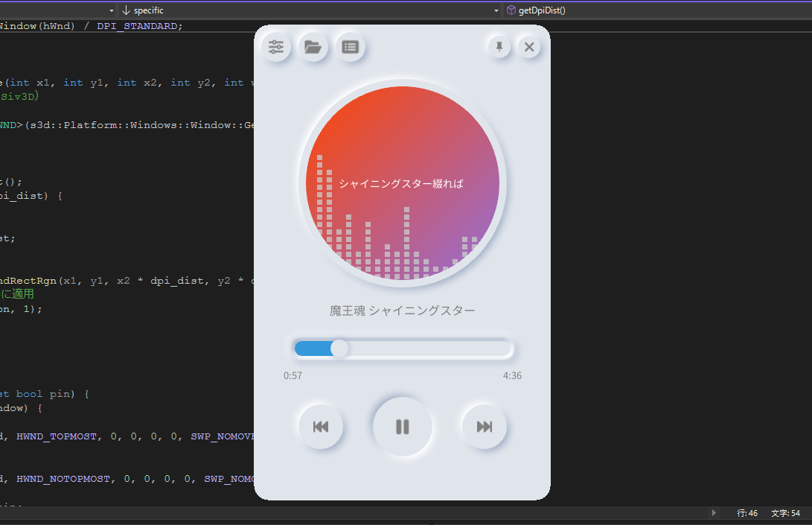This screenshot has width=812, height=525.
Task: Close the music player with the X icon
Action: point(529,46)
